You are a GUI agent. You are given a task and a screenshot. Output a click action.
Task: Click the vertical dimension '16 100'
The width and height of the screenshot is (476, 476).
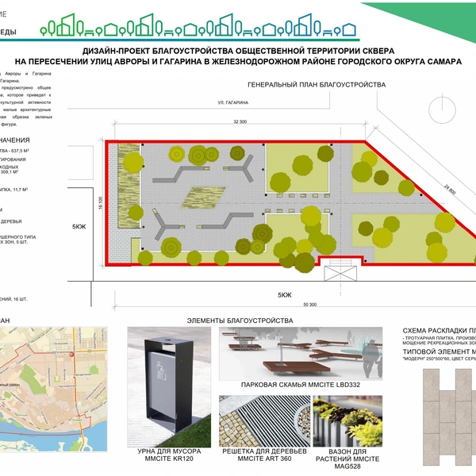coord(101,203)
